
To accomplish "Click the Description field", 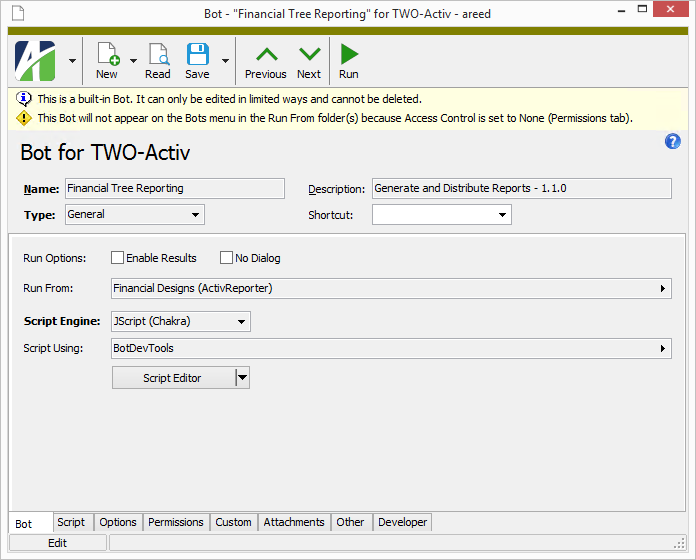I will [522, 189].
